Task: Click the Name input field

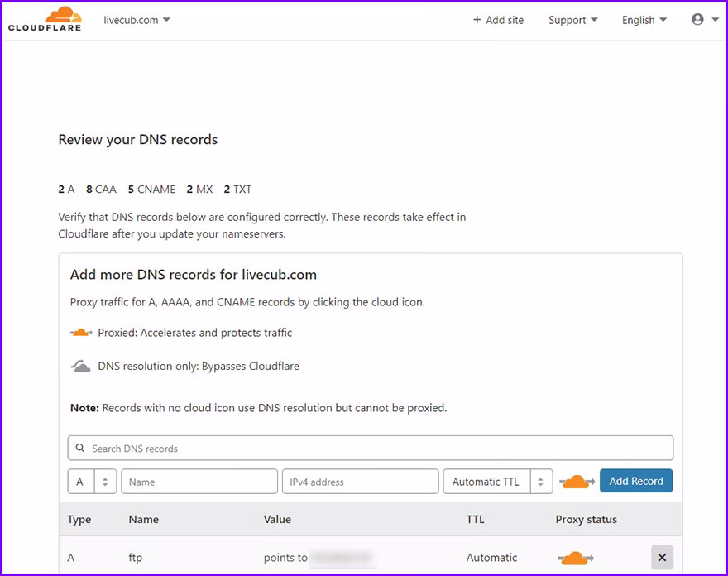Action: pyautogui.click(x=199, y=481)
